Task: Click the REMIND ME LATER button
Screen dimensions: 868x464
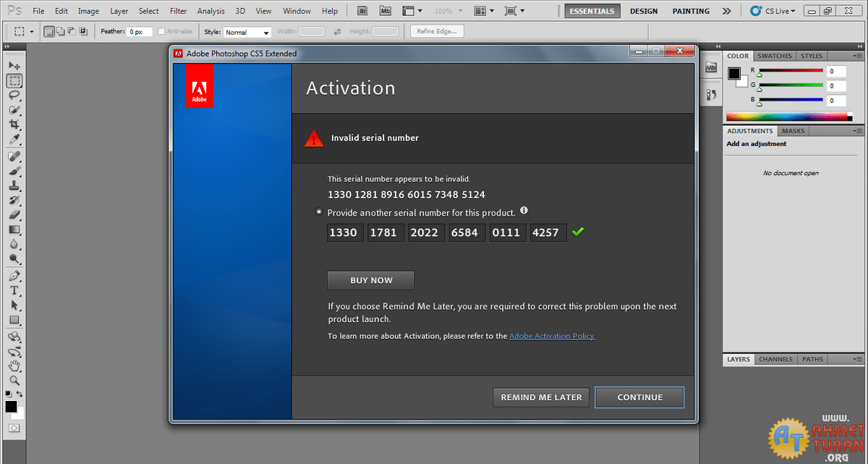Action: coord(541,397)
